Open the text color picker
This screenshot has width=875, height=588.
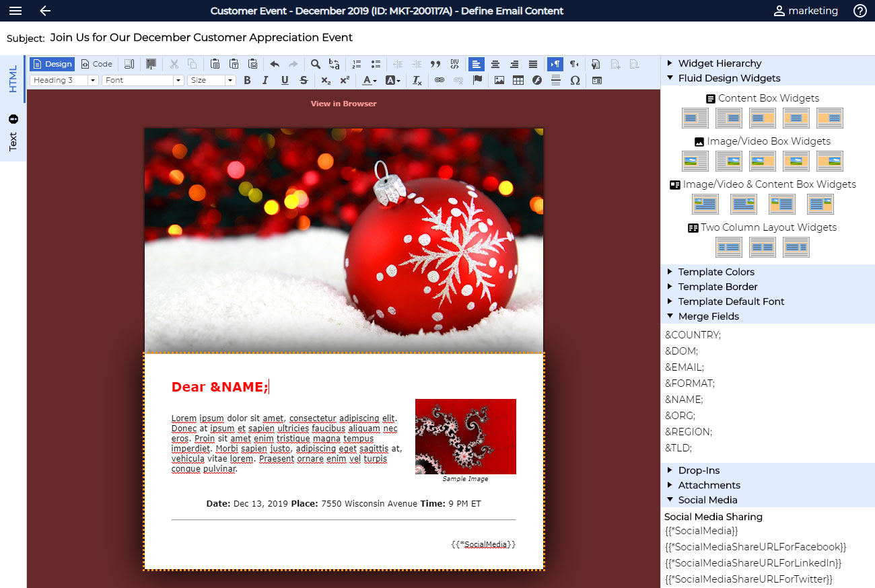tap(370, 80)
